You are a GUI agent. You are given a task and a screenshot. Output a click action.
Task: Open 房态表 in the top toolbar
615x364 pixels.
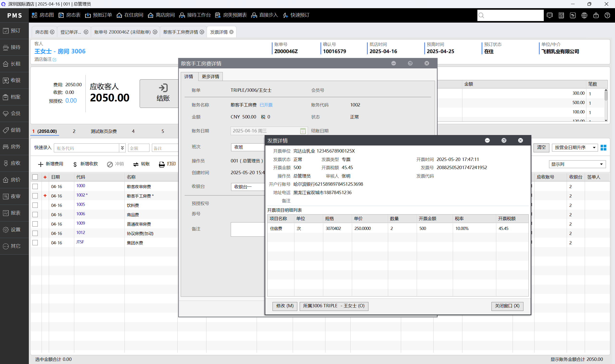[x=70, y=15]
